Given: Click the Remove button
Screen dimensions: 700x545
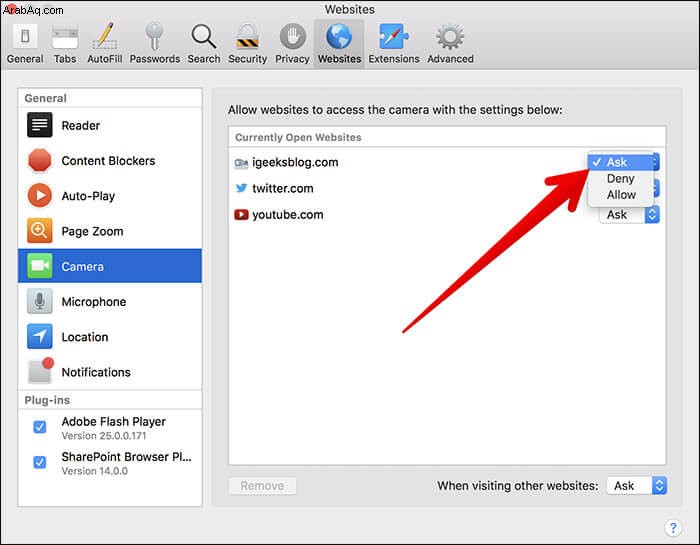Looking at the screenshot, I should 262,486.
